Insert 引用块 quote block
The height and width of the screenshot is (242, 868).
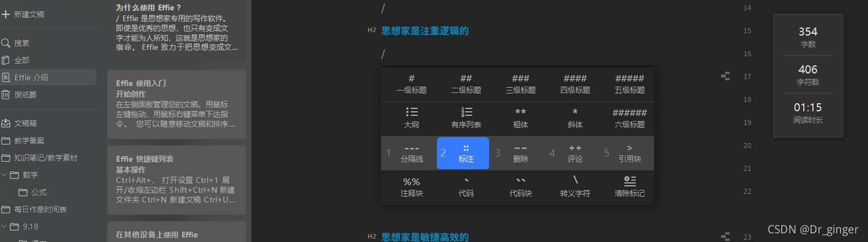[x=630, y=153]
